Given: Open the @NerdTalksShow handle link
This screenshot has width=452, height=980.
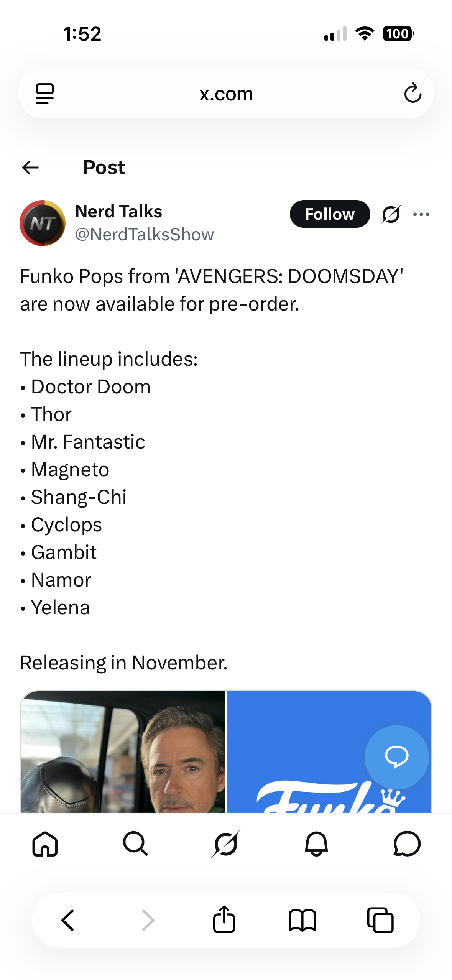Looking at the screenshot, I should tap(145, 235).
